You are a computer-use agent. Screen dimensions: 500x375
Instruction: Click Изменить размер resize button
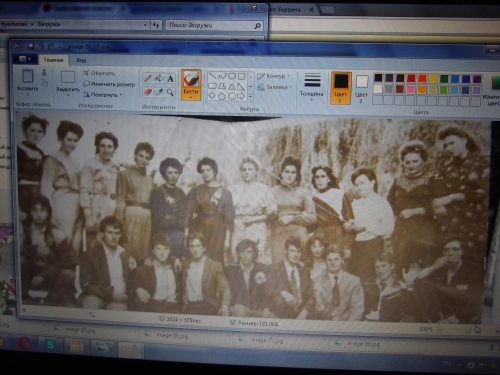(x=109, y=84)
